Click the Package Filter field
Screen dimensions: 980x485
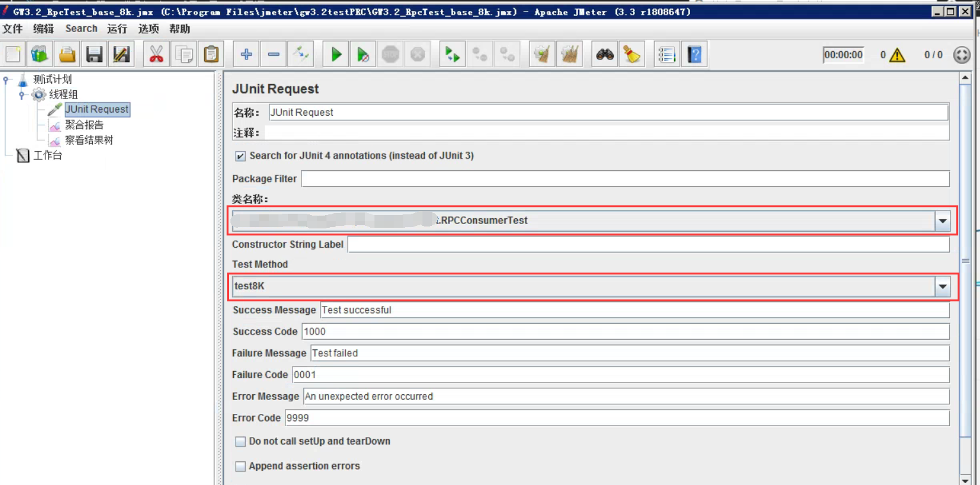click(625, 179)
